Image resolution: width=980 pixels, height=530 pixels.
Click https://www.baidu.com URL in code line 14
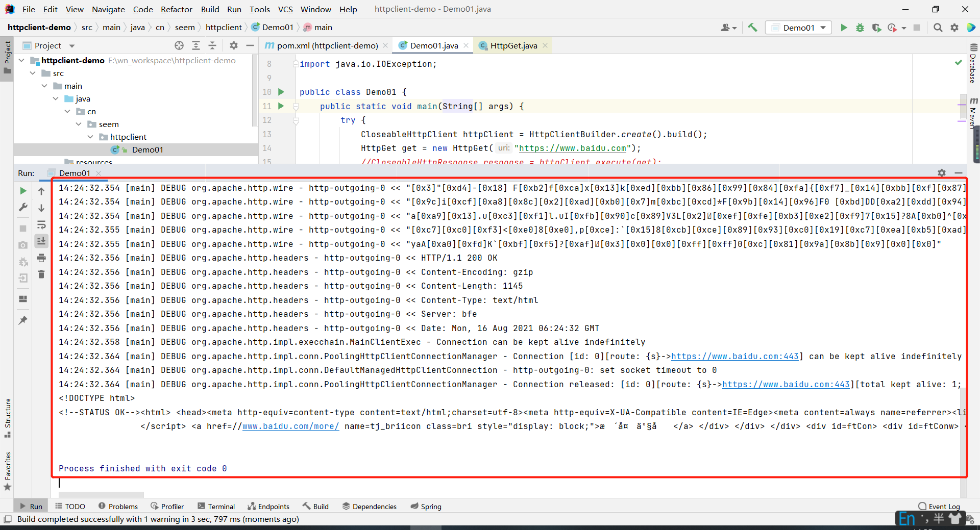point(573,148)
